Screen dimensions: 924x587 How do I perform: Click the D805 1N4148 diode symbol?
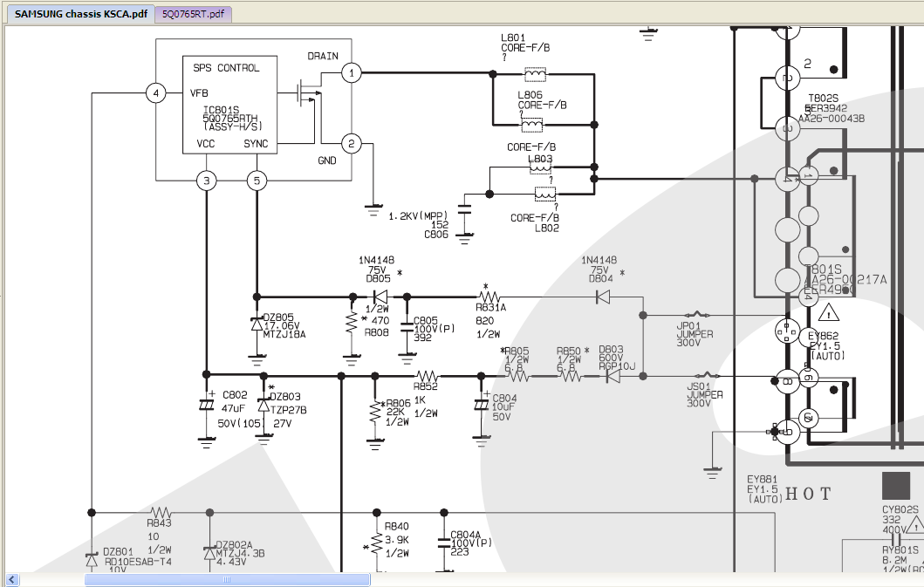click(x=380, y=297)
